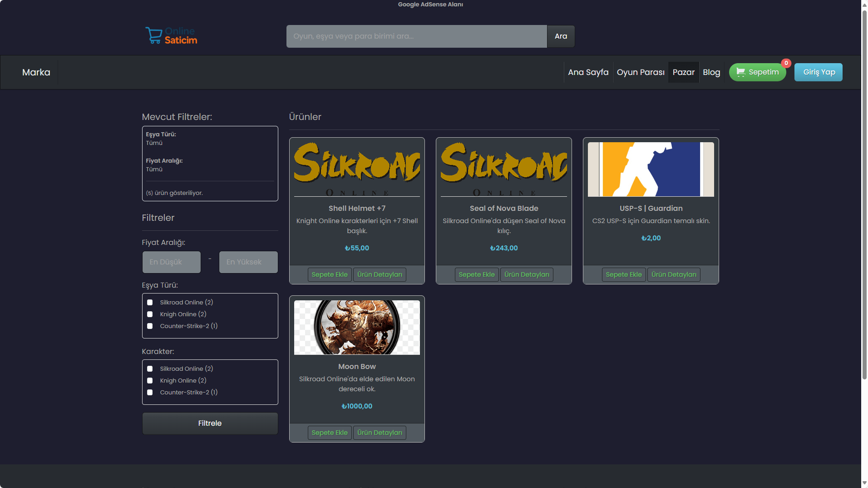868x488 pixels.
Task: Click the scrollbar down arrow
Action: coord(864,483)
